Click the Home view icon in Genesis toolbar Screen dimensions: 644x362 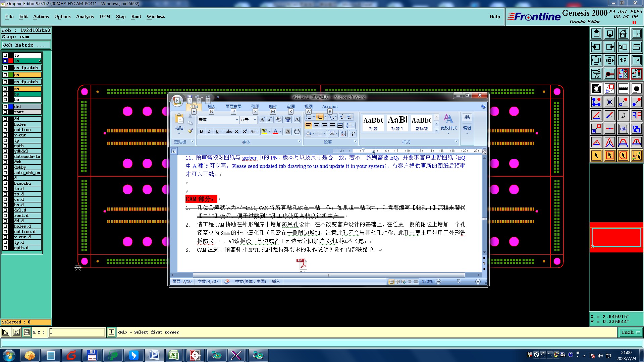[x=623, y=34]
